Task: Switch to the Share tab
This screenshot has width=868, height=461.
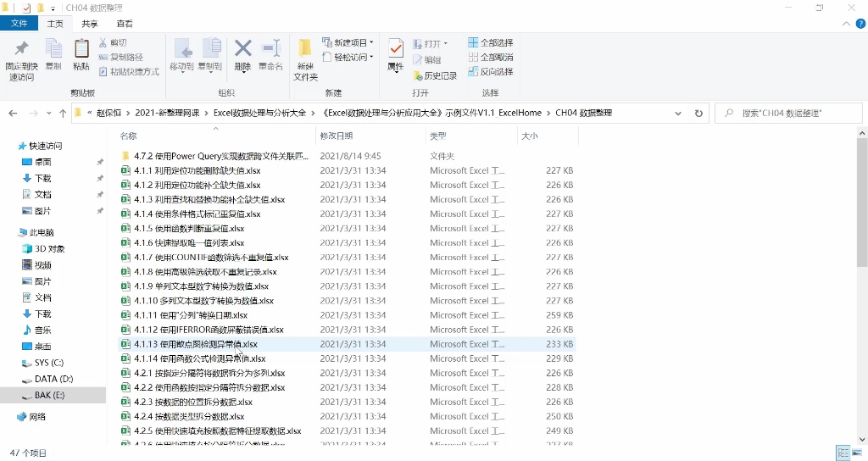Action: point(90,23)
